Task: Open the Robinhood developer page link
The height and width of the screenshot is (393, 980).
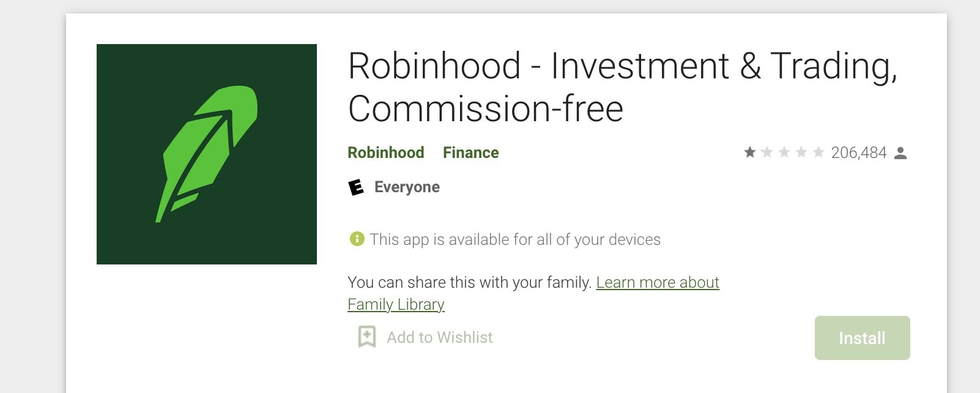Action: pos(386,152)
